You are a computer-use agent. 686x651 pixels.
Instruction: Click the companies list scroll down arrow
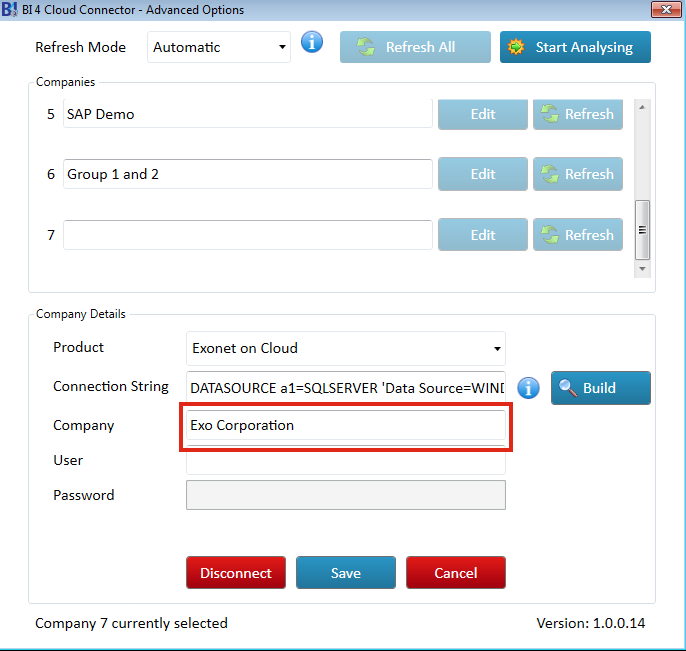pos(642,269)
